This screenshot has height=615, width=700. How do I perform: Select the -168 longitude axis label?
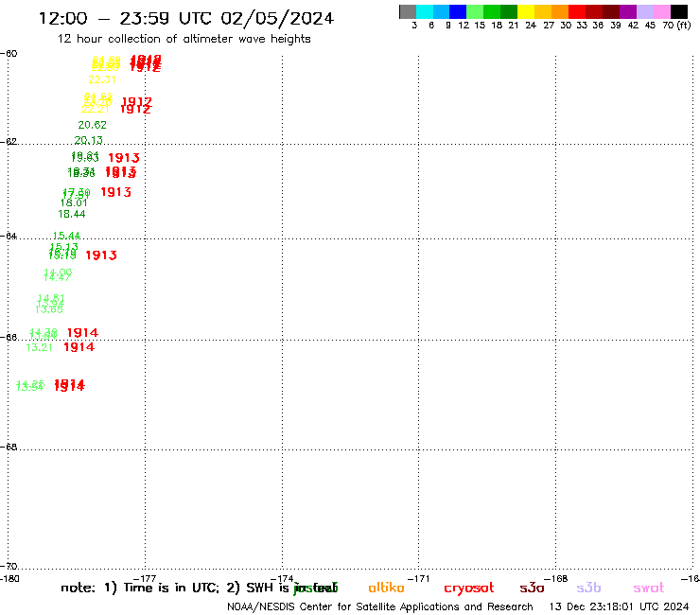[x=556, y=579]
